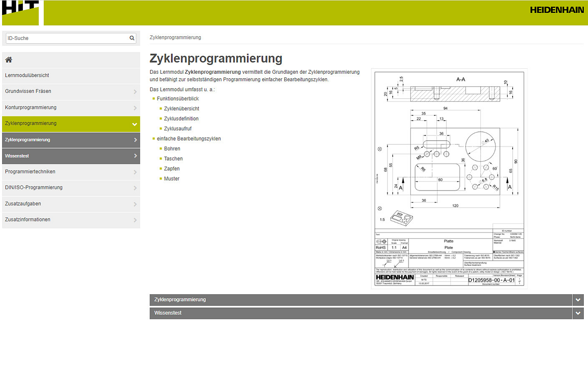Click chevron on gray Zyklenprogrammierung submenu
The width and height of the screenshot is (588, 375).
(135, 140)
